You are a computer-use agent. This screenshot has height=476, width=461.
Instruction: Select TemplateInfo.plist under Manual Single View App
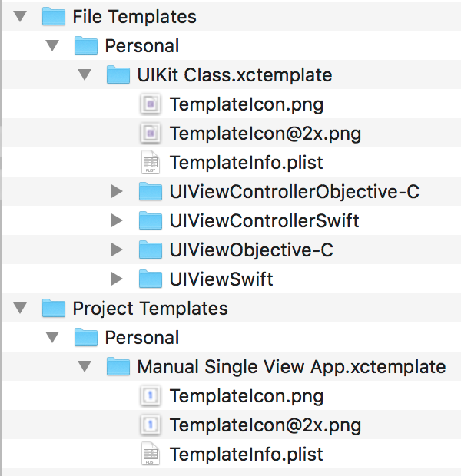[246, 454]
